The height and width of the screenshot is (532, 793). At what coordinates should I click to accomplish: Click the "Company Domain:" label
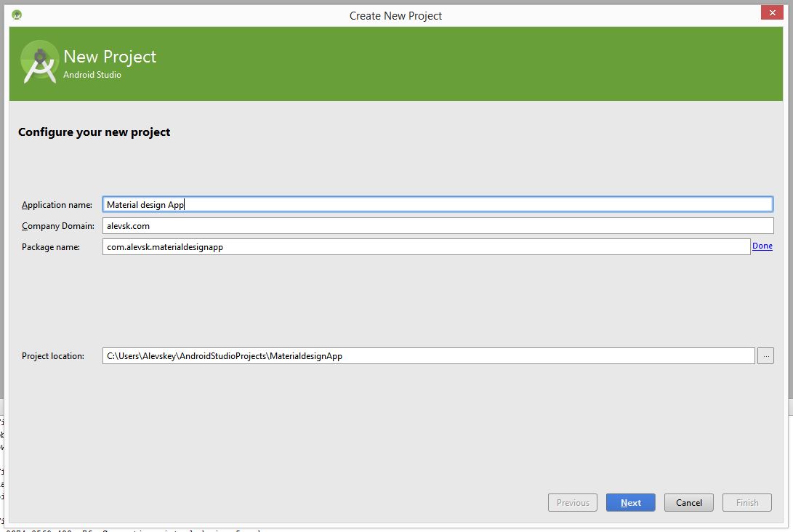click(x=57, y=226)
